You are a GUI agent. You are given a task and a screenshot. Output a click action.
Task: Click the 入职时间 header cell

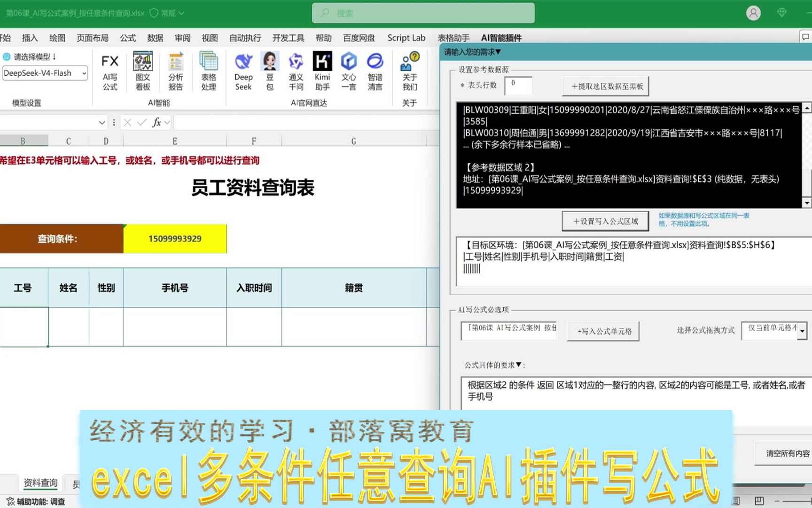coord(254,288)
